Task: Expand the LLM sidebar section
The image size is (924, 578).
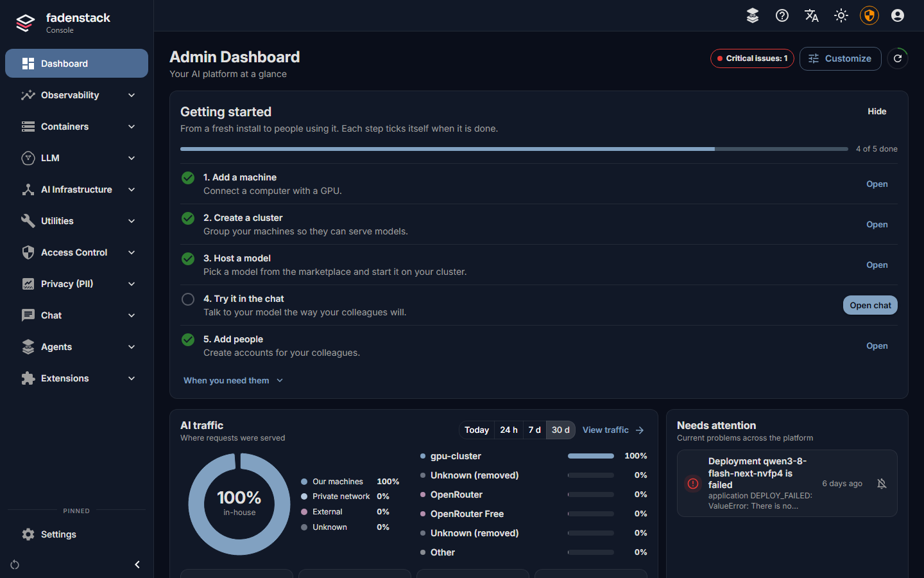Action: pyautogui.click(x=77, y=158)
